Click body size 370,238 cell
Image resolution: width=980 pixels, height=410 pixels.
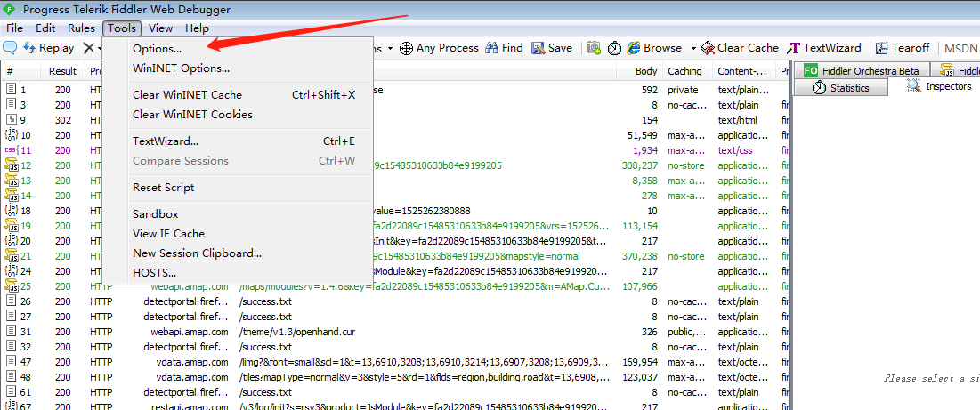(x=640, y=256)
